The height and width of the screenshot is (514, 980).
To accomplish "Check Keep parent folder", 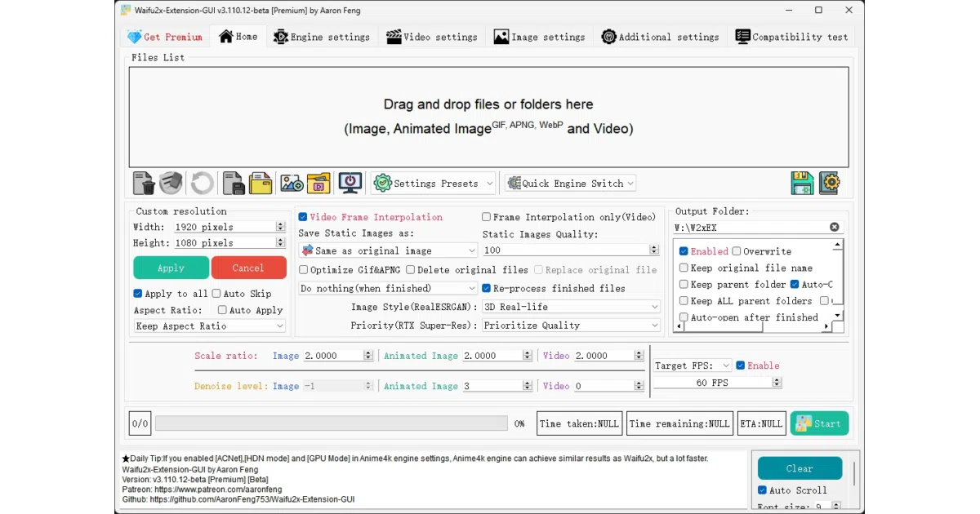I will pyautogui.click(x=684, y=285).
